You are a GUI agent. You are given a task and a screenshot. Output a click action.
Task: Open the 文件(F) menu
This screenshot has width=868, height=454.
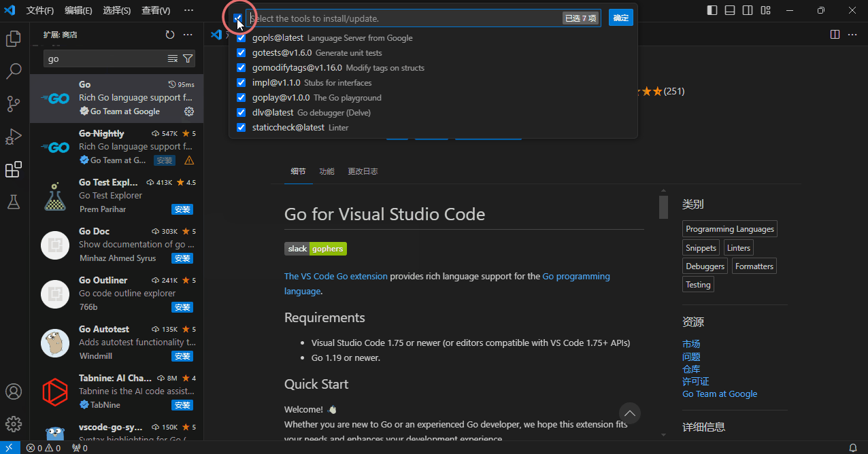click(40, 10)
